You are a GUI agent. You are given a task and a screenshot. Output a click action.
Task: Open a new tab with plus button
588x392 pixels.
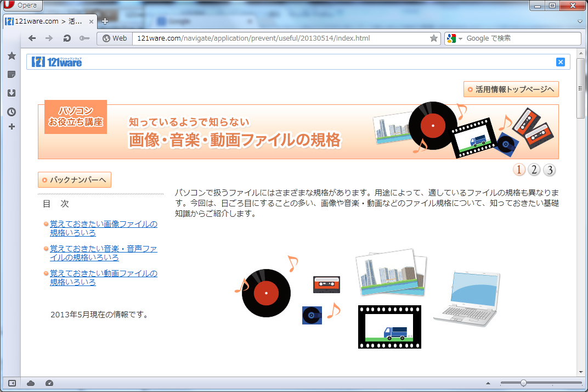click(105, 21)
